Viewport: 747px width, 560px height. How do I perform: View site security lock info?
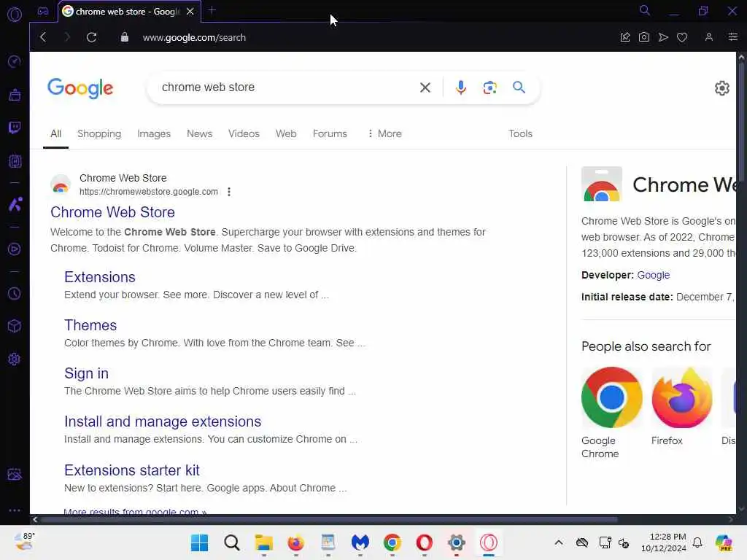click(124, 37)
